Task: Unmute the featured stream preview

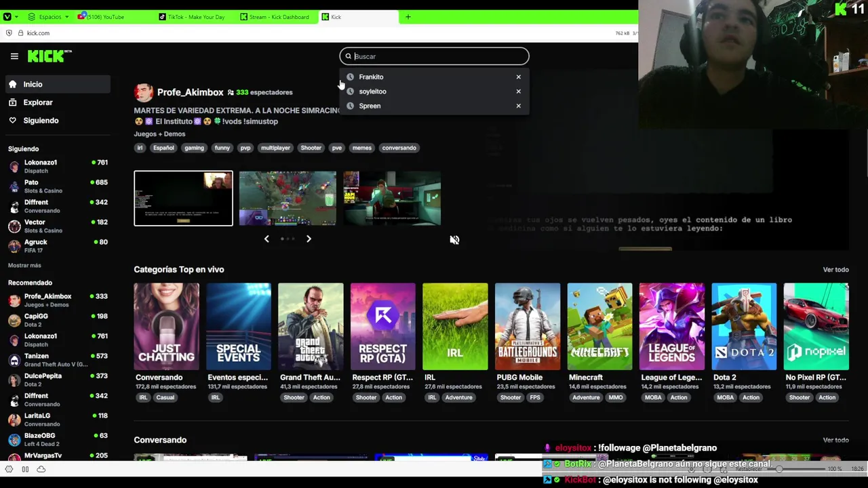Action: tap(454, 240)
